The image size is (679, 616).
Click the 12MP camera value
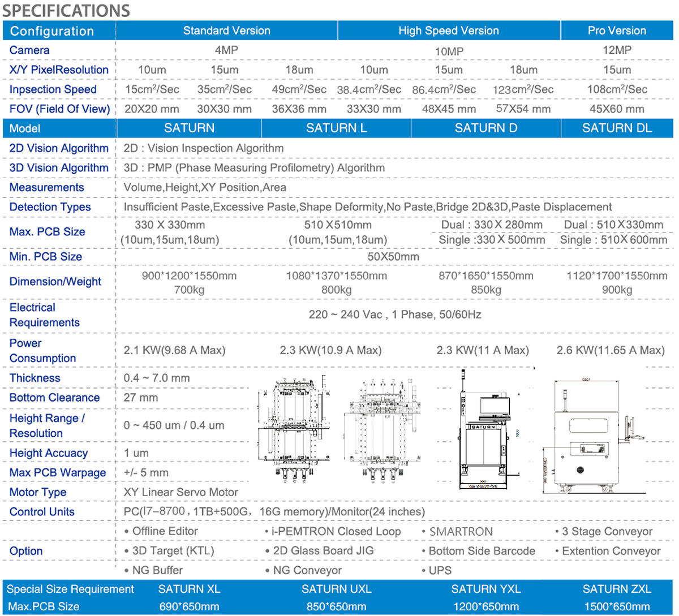617,50
